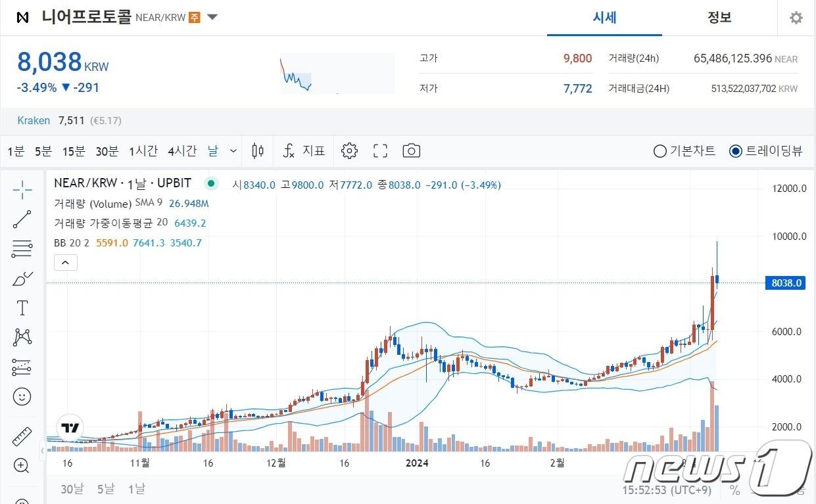Screen dimensions: 816x504
Task: Open the XABCD pattern tool
Action: (22, 337)
